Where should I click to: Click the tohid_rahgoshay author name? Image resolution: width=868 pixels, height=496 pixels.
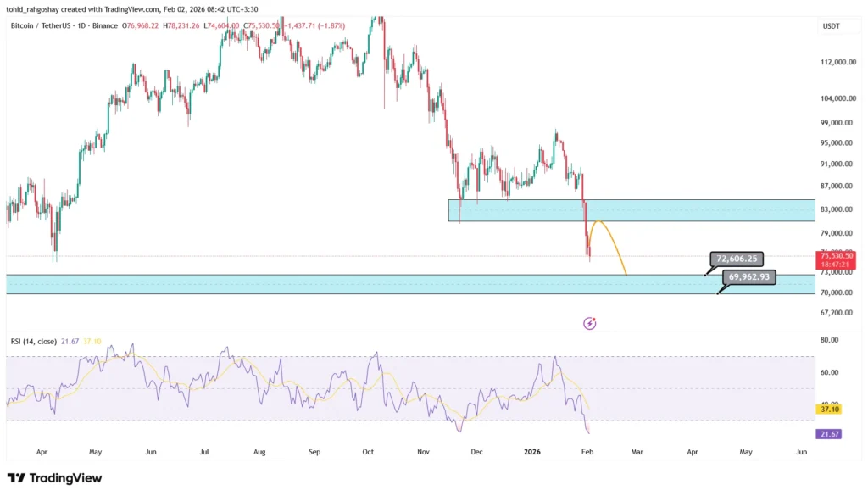pyautogui.click(x=36, y=9)
